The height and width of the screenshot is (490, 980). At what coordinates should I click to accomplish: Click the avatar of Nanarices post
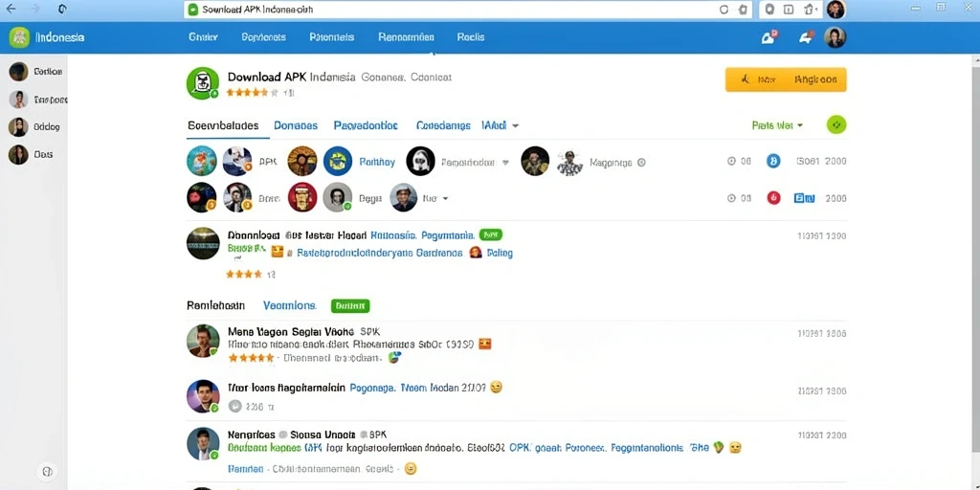[x=203, y=444]
